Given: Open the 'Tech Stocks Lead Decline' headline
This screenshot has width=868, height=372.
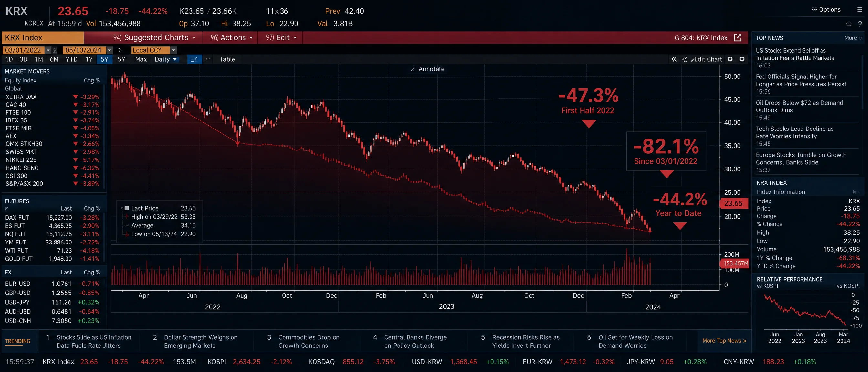Looking at the screenshot, I should point(795,132).
